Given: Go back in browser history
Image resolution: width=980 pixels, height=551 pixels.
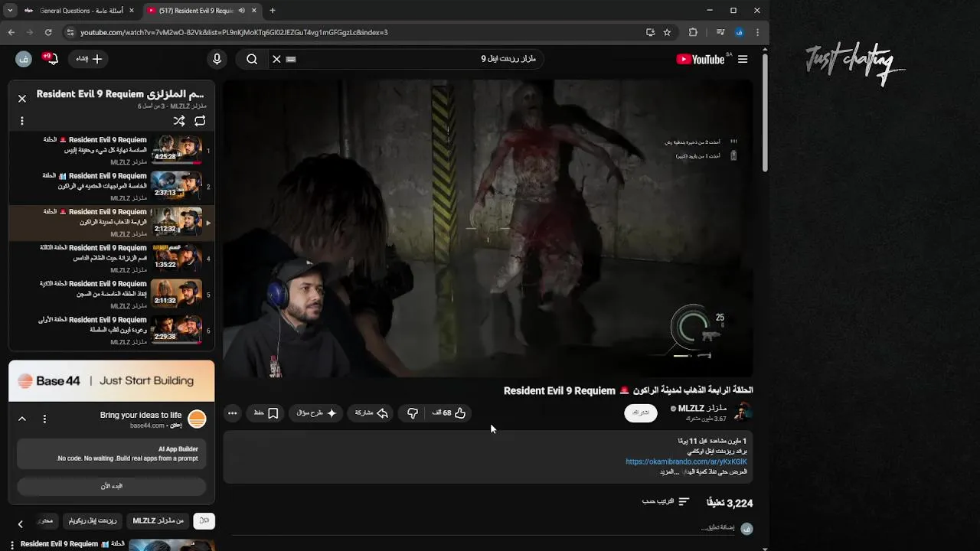Looking at the screenshot, I should click(x=11, y=32).
